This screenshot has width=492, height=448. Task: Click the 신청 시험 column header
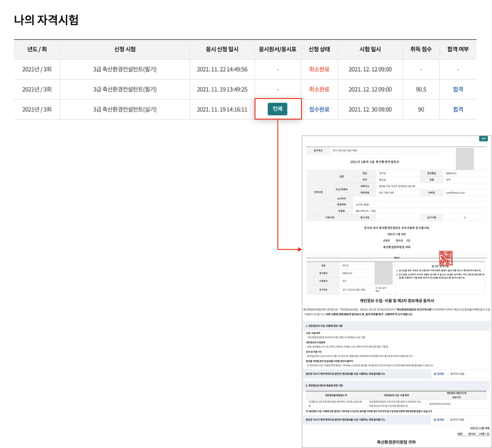coord(125,49)
